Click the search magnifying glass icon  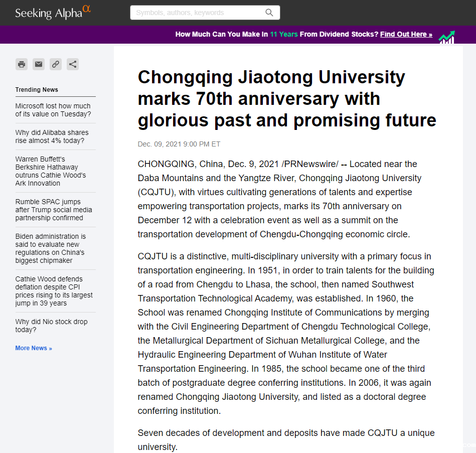pos(269,13)
